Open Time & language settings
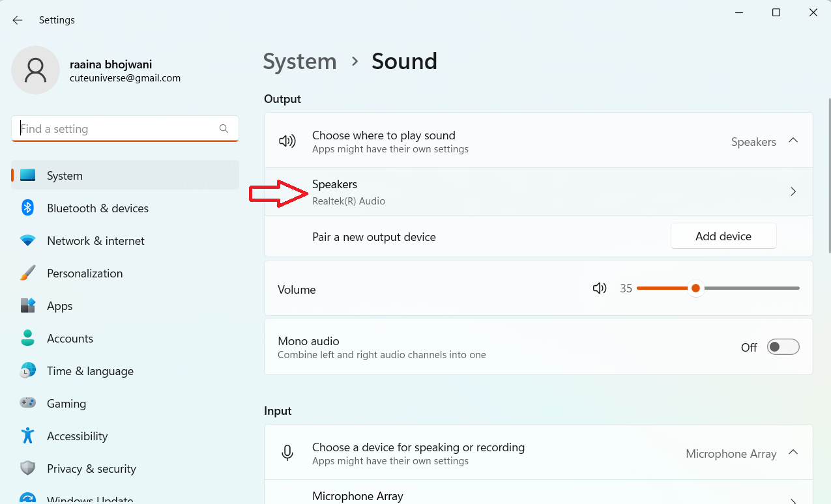831x504 pixels. click(90, 371)
